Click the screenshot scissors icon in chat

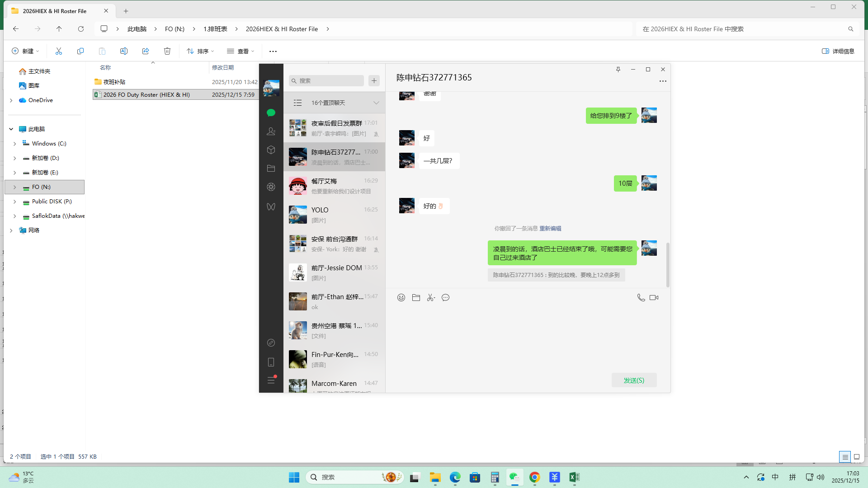[430, 297]
